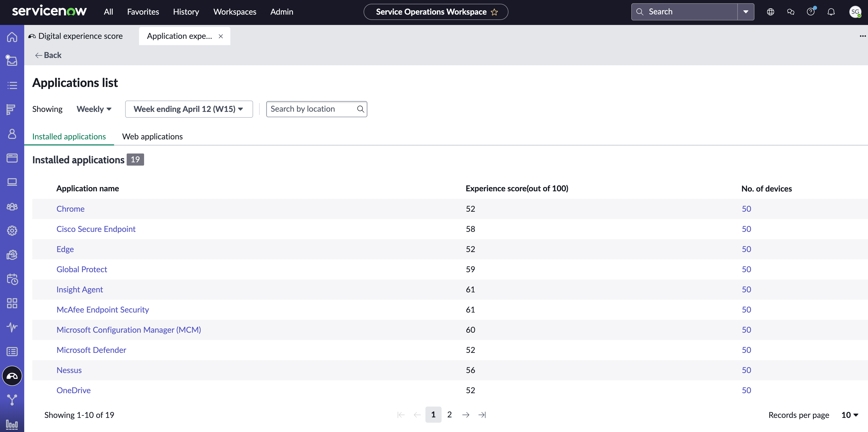Image resolution: width=868 pixels, height=432 pixels.
Task: Close the Application experience tab
Action: 221,36
